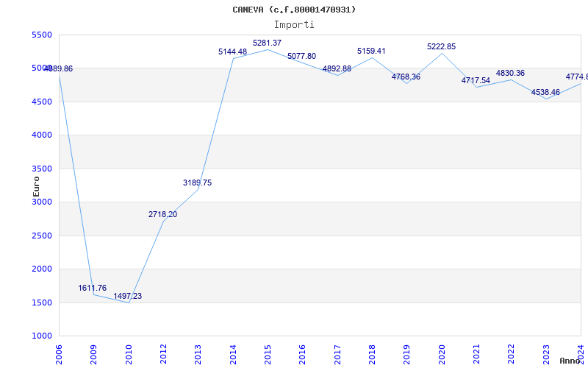This screenshot has width=588, height=368.
Task: Select the 5077.80 data label
Action: (301, 57)
